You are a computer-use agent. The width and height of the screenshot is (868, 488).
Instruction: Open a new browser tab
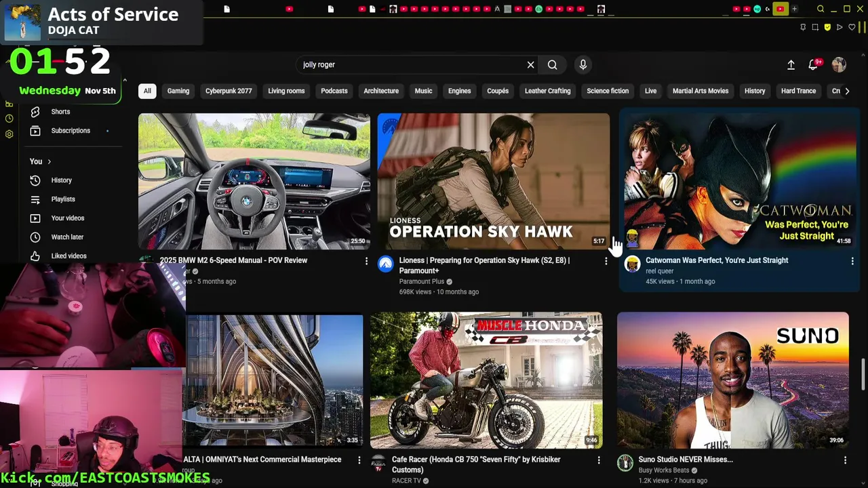click(794, 9)
